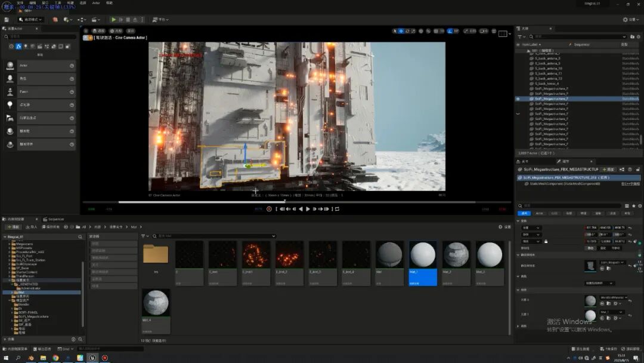Open the Location (位置) type dropdown
The width and height of the screenshot is (644, 363).
[x=531, y=227]
